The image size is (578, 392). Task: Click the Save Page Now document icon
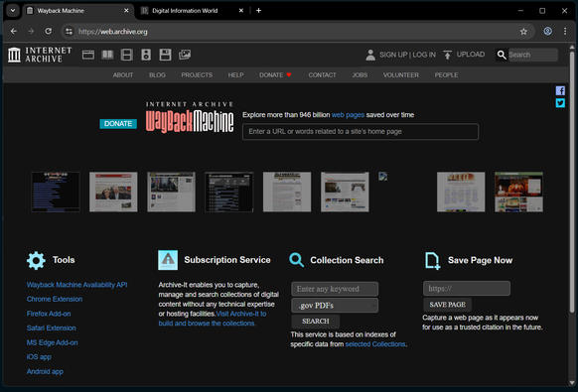(432, 261)
